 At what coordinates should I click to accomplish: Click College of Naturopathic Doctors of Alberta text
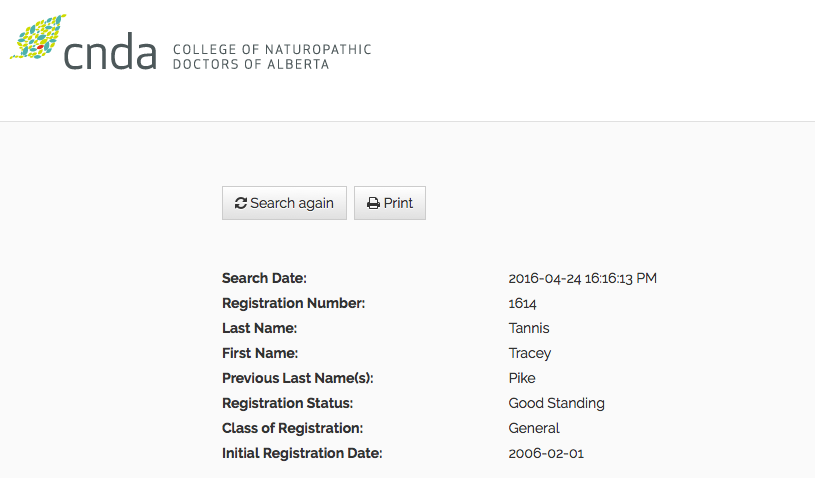272,57
